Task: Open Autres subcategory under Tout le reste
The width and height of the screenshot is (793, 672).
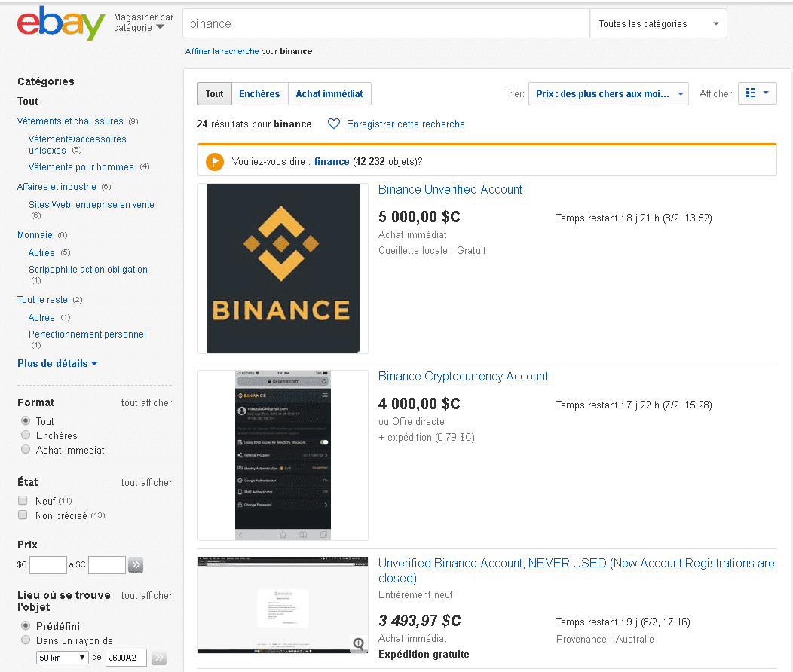Action: point(41,318)
